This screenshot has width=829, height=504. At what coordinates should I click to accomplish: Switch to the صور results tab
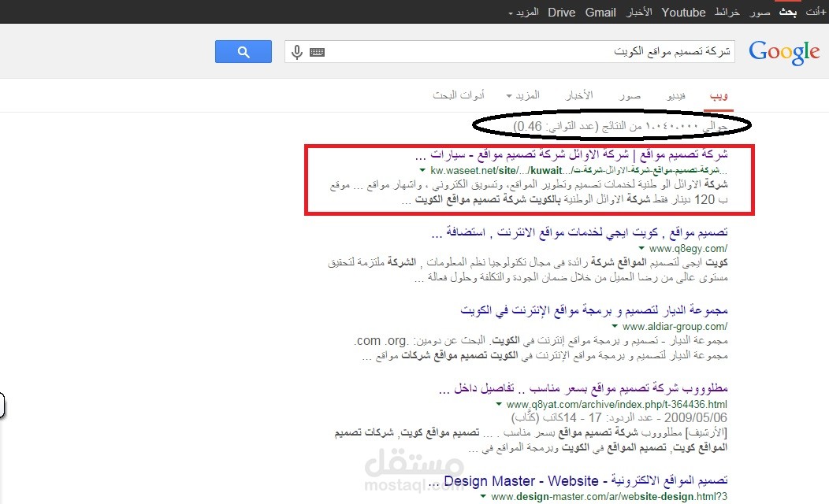coord(630,95)
